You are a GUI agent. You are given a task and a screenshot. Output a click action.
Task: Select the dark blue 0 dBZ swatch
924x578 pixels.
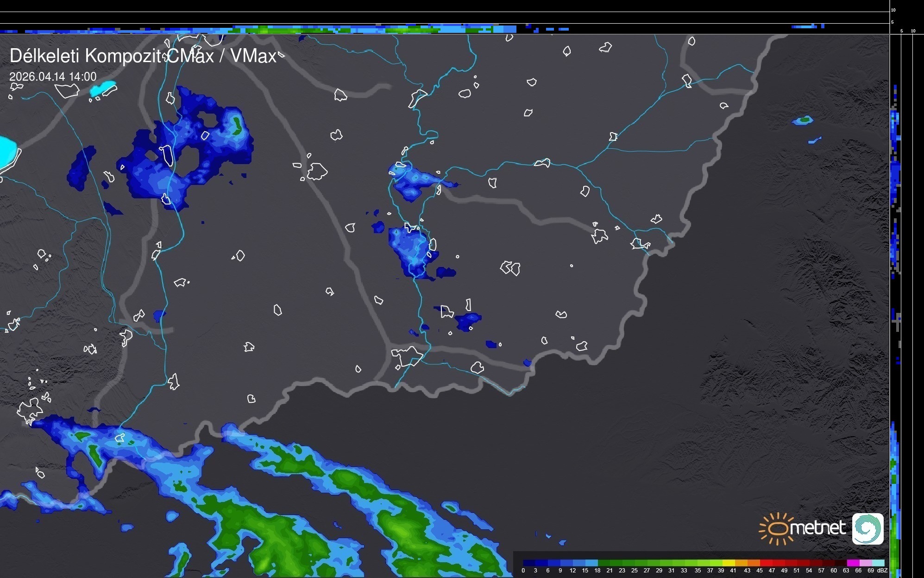(529, 563)
